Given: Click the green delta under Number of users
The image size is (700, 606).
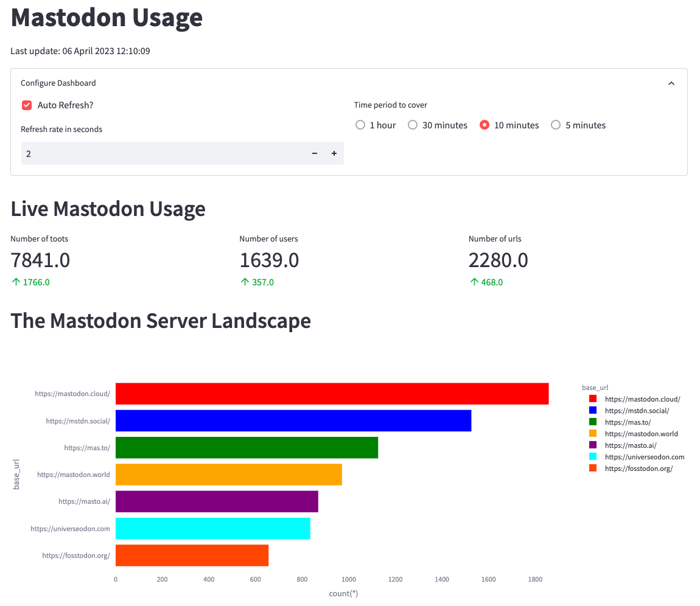Looking at the screenshot, I should click(x=257, y=282).
